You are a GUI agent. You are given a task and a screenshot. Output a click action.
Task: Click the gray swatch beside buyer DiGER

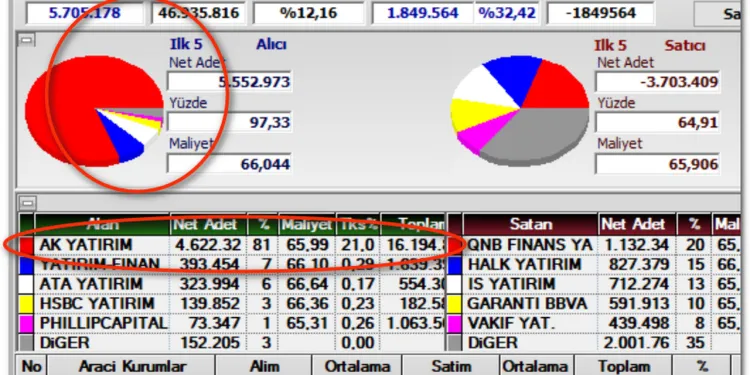(26, 342)
